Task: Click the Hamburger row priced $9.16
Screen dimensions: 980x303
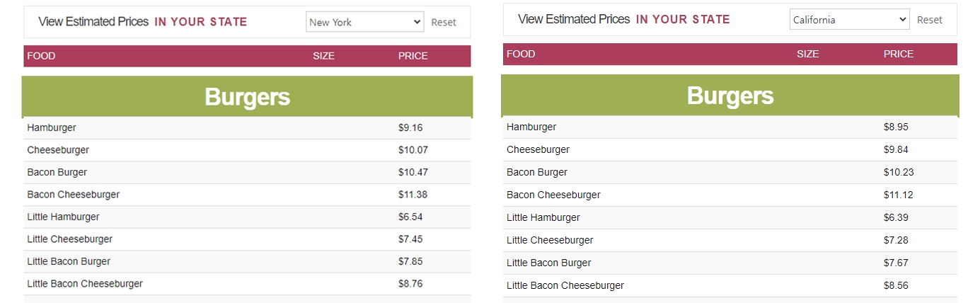Action: 52,127
